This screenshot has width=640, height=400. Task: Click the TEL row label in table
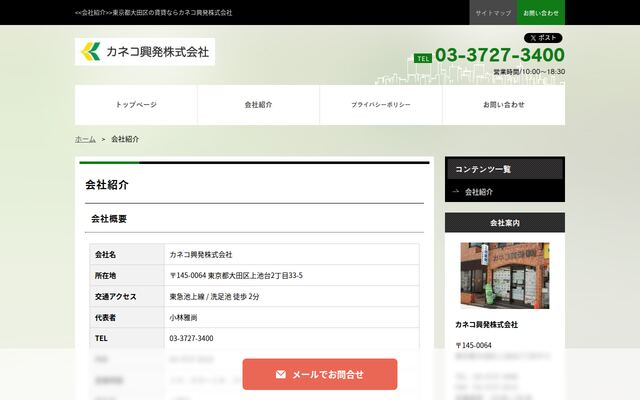click(101, 338)
